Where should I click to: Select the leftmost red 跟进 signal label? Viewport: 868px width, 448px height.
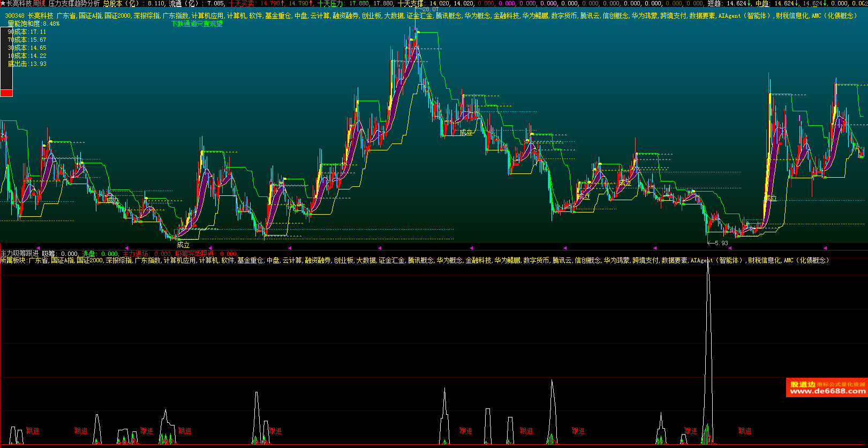coord(33,431)
